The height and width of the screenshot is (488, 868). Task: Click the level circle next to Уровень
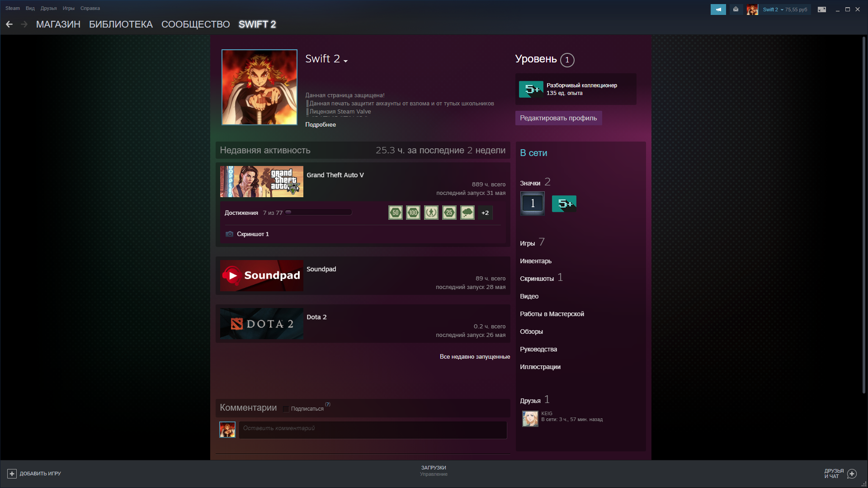pos(567,60)
